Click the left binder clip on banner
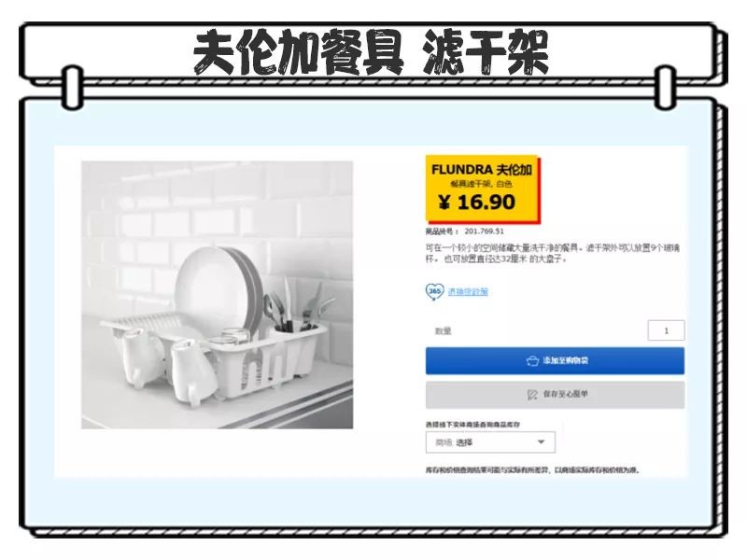747x560 pixels. tap(73, 87)
